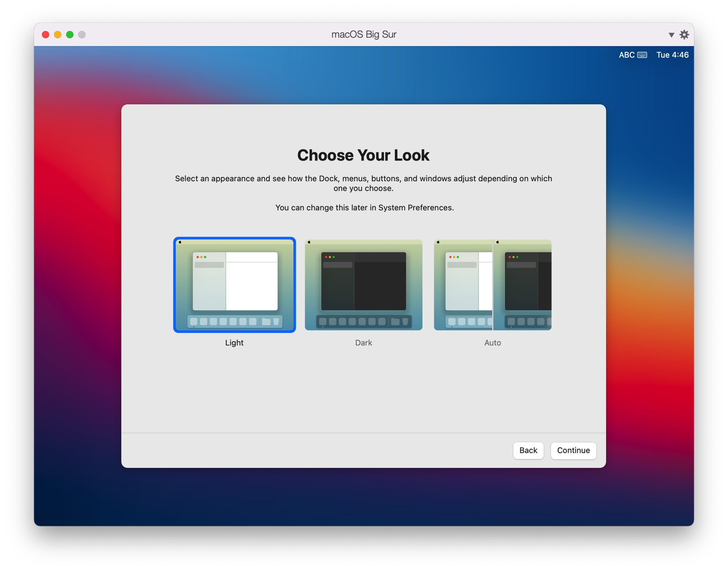This screenshot has height=571, width=728.
Task: Click the split Auto preview divider
Action: point(494,285)
